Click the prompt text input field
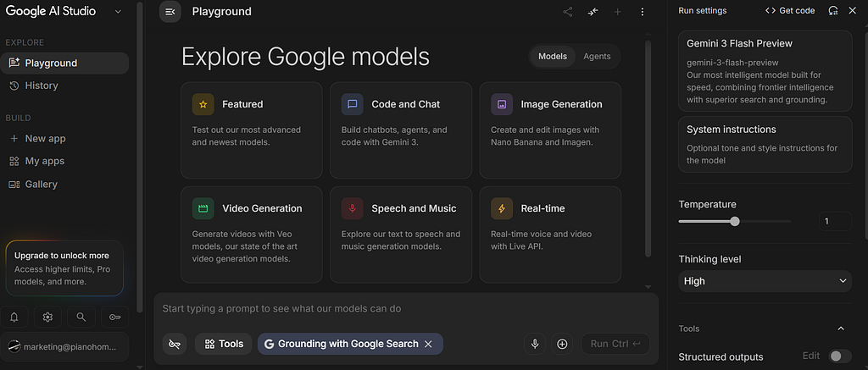Image resolution: width=868 pixels, height=370 pixels. click(x=406, y=308)
